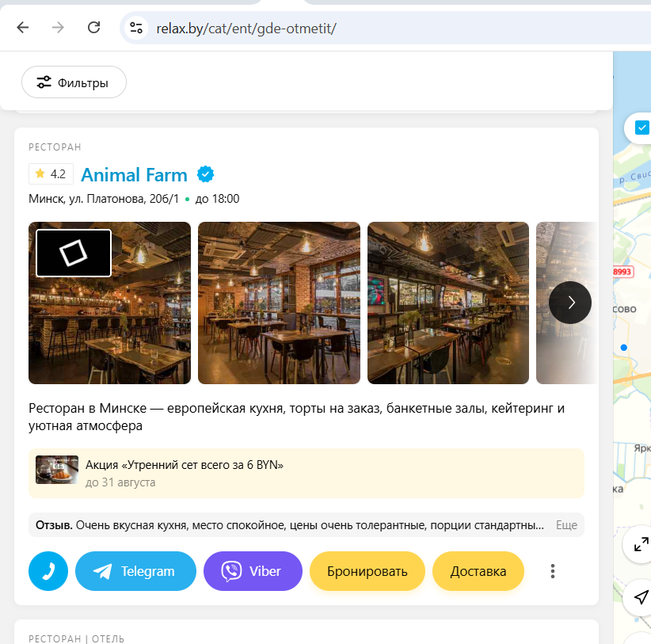View the second restaurant interior photo
The height and width of the screenshot is (644, 651).
(x=279, y=303)
